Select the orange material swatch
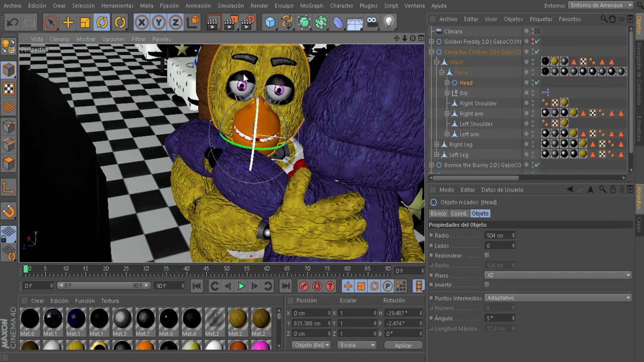This screenshot has width=644, height=362. pyautogui.click(x=145, y=345)
